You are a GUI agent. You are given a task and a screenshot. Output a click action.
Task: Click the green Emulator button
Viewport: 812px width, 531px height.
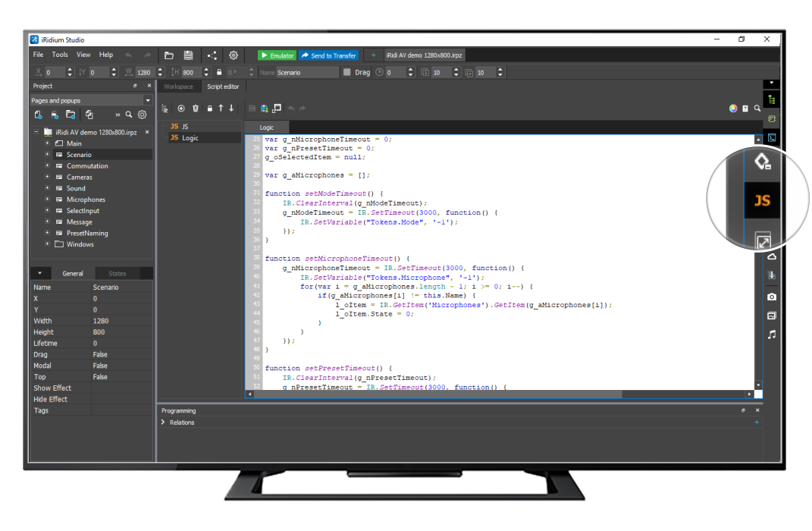[276, 55]
